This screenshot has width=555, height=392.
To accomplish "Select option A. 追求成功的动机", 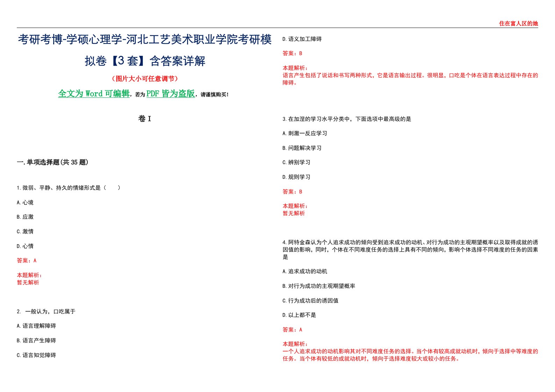I will (x=305, y=271).
